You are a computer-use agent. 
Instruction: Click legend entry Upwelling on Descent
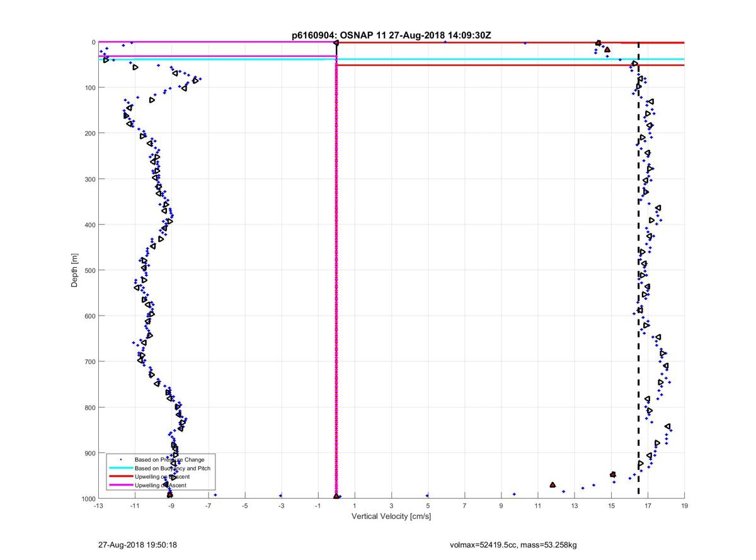point(162,477)
